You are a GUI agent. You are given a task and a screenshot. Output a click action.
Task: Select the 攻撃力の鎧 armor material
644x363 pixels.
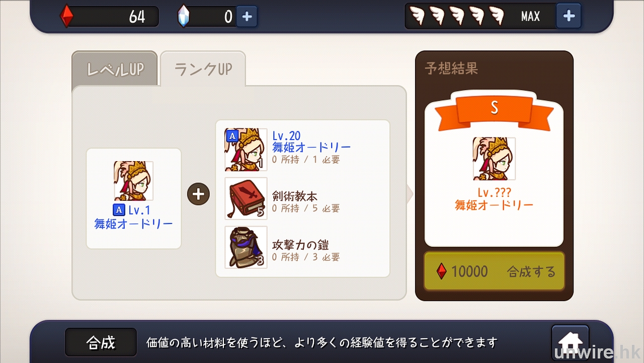pyautogui.click(x=246, y=247)
